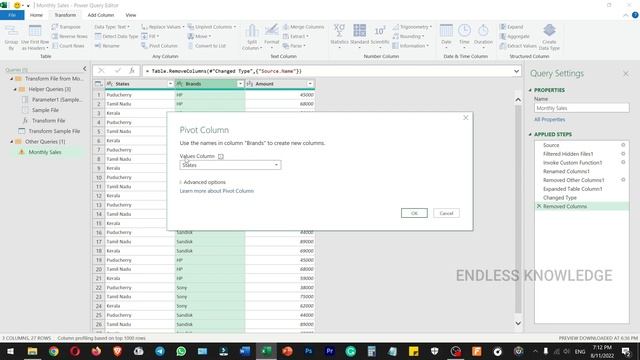Open the Brands column filter dropdown
This screenshot has height=360, width=640.
[x=240, y=84]
